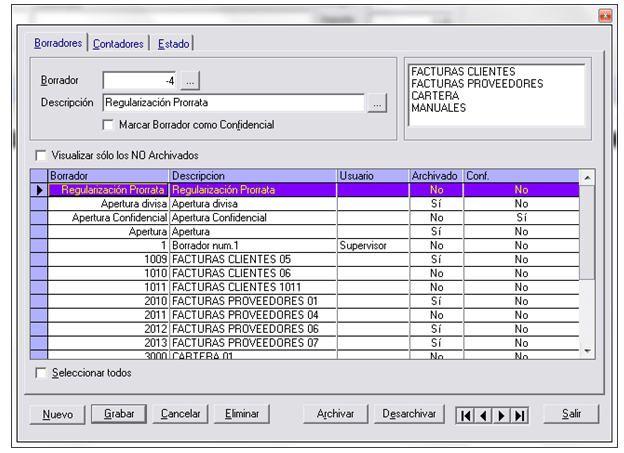Click the grid vertical scrollbar thumb

pyautogui.click(x=587, y=232)
